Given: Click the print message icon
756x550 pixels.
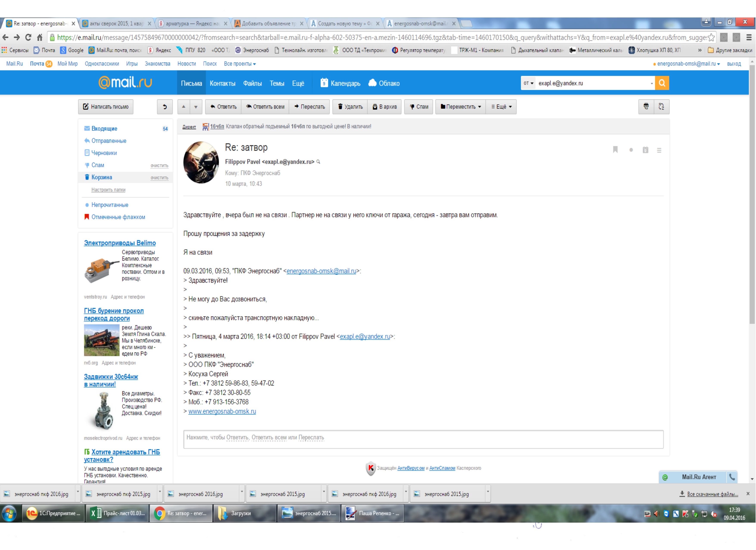Looking at the screenshot, I should [646, 107].
